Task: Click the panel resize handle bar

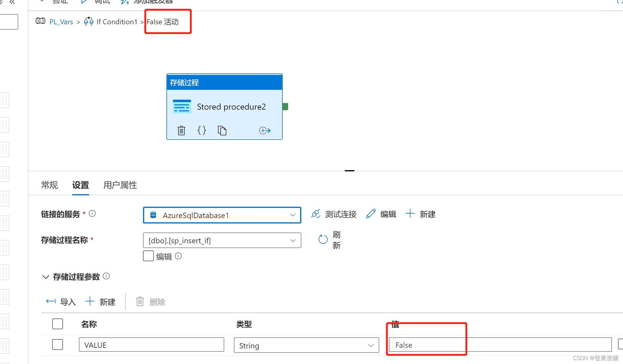Action: (x=349, y=170)
